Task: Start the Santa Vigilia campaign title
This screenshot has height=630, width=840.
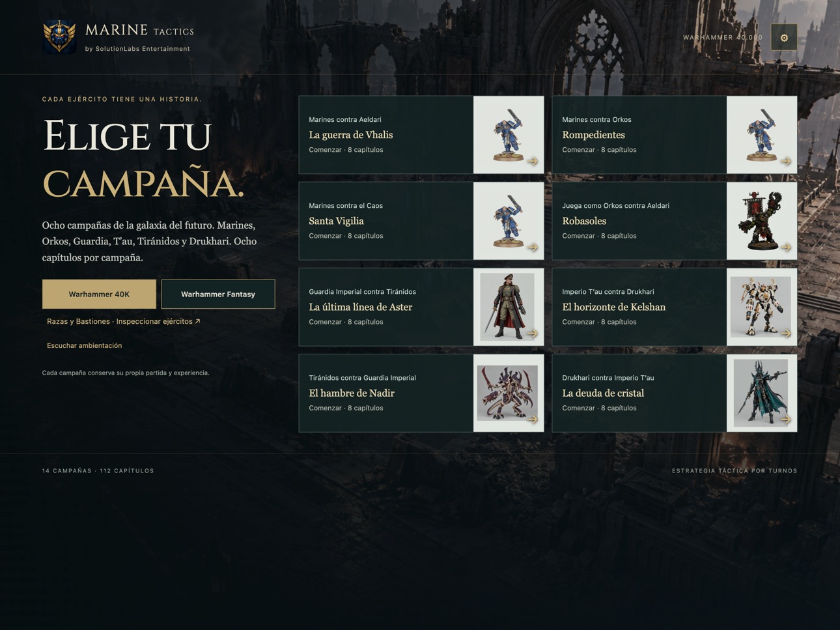Action: (336, 221)
